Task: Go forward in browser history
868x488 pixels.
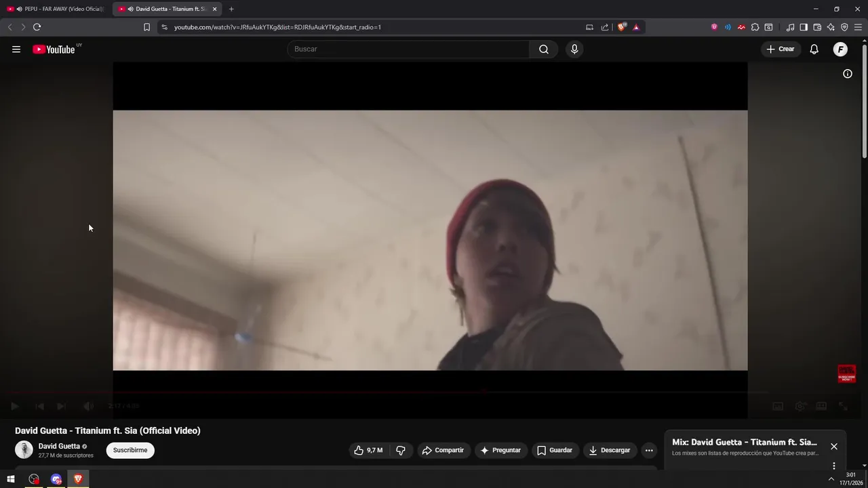Action: [x=23, y=27]
